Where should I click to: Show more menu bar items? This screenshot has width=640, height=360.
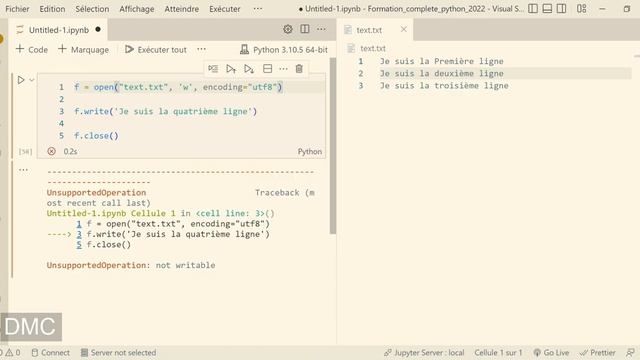point(258,9)
